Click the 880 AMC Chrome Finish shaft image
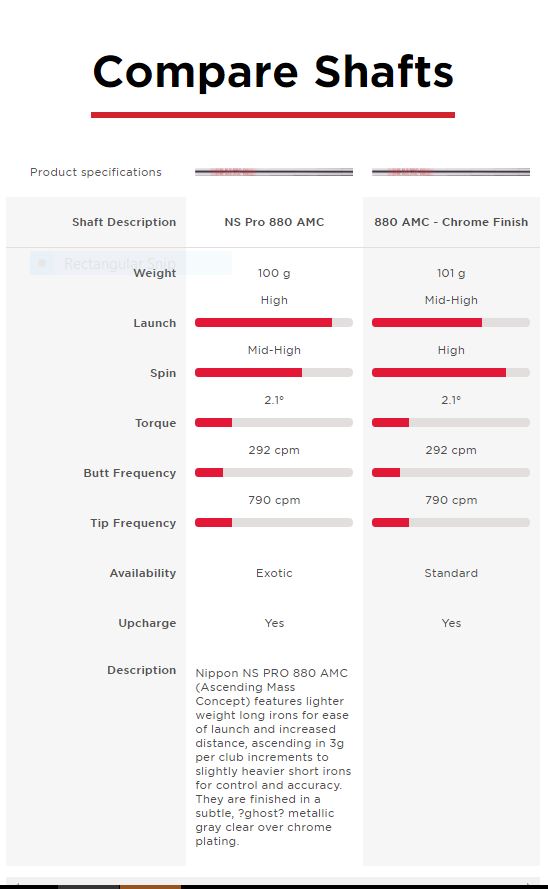 [451, 172]
